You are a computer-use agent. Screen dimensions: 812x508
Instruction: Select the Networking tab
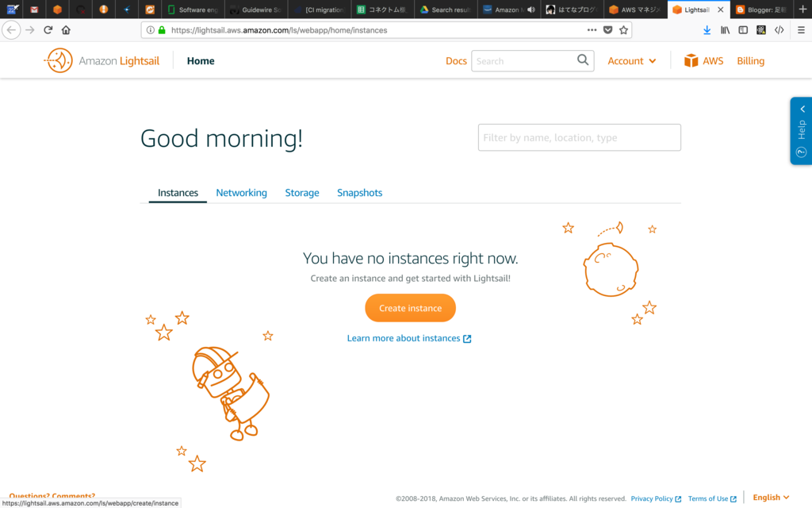pyautogui.click(x=241, y=192)
